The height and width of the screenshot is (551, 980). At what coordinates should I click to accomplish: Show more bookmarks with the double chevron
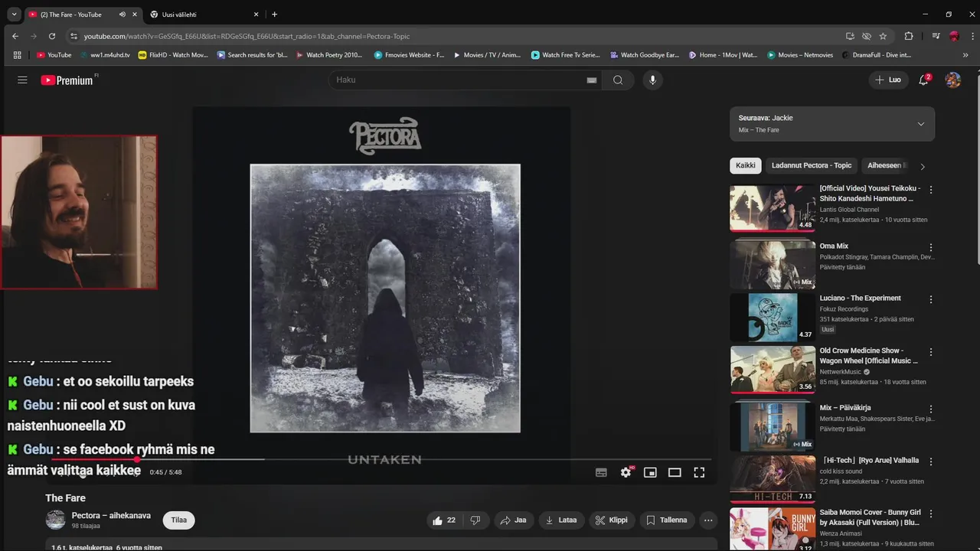tap(965, 55)
